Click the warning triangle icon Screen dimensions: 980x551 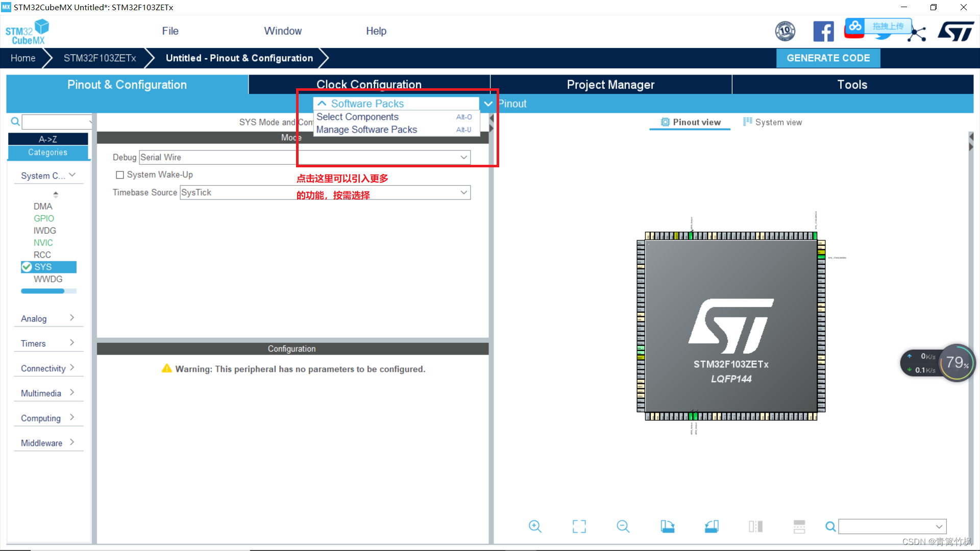tap(167, 368)
